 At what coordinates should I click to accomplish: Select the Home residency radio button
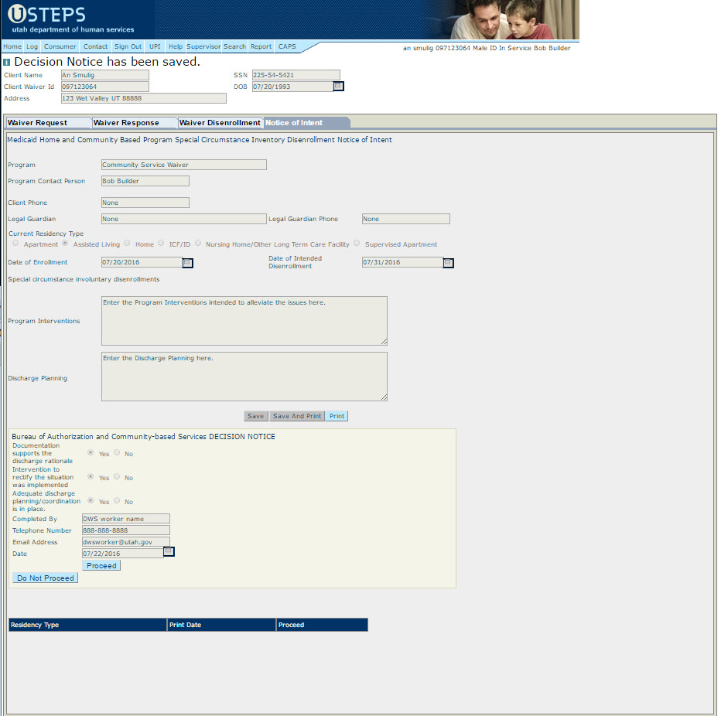pyautogui.click(x=127, y=243)
